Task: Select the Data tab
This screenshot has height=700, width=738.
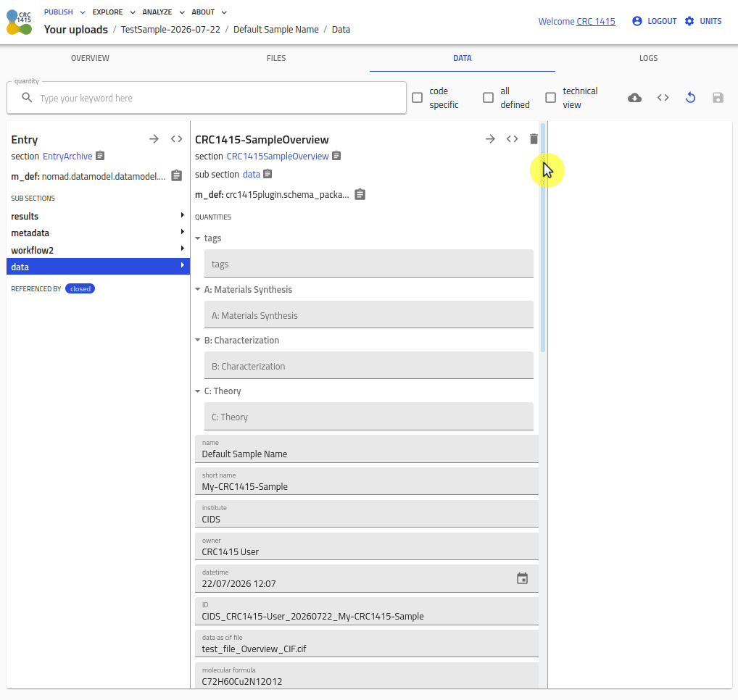Action: click(x=463, y=58)
